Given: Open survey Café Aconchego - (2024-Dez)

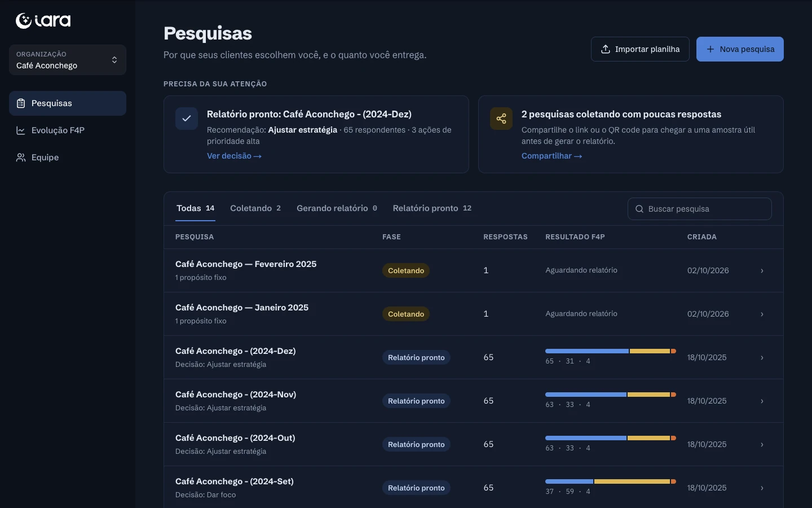Looking at the screenshot, I should (236, 351).
